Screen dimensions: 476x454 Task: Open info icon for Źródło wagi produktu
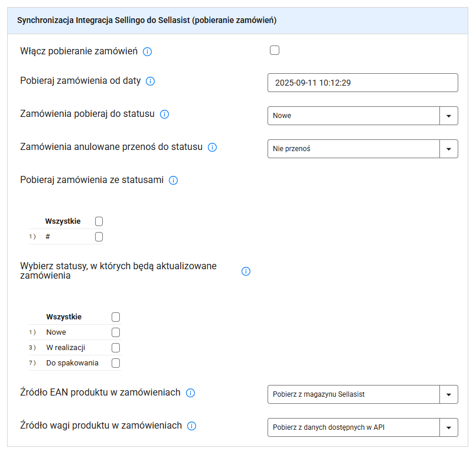(192, 426)
